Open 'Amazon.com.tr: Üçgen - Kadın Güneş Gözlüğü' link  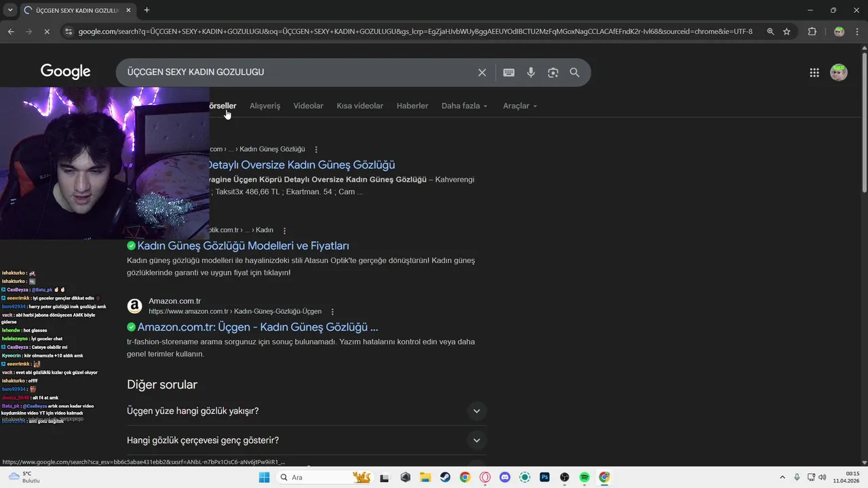pyautogui.click(x=258, y=327)
